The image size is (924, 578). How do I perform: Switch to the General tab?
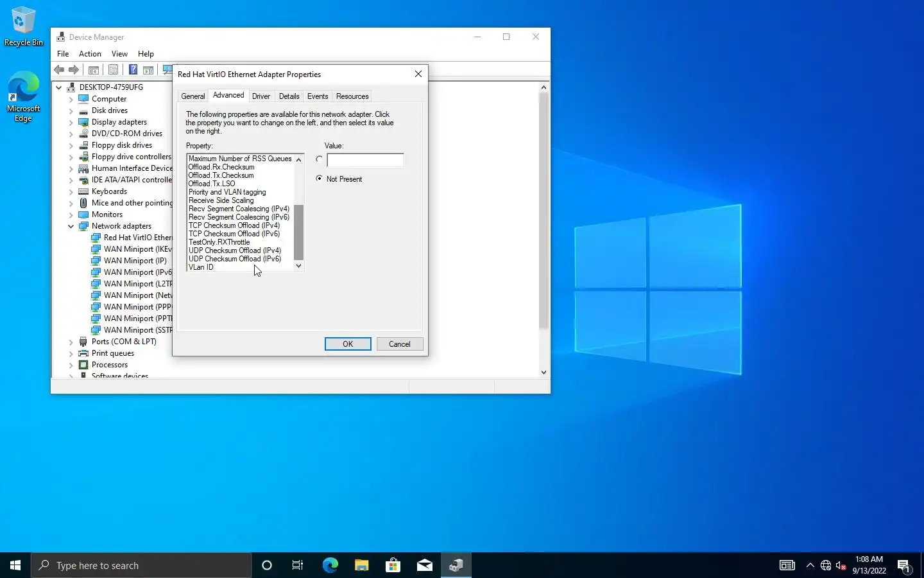(x=193, y=96)
